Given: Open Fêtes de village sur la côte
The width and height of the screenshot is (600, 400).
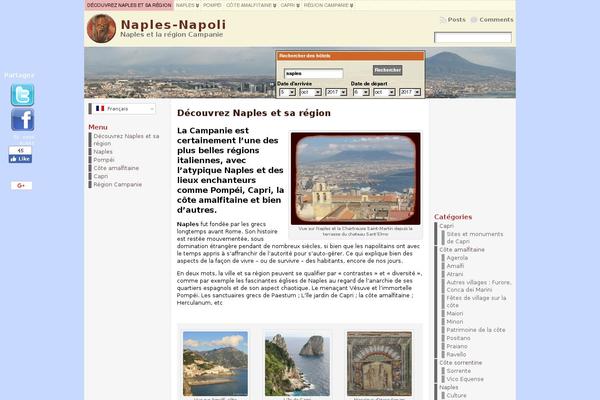Looking at the screenshot, I should (476, 302).
